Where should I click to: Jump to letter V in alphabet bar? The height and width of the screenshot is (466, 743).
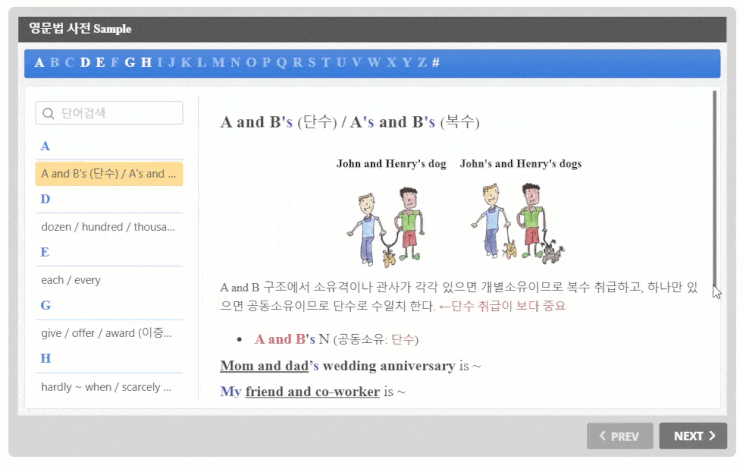[357, 63]
